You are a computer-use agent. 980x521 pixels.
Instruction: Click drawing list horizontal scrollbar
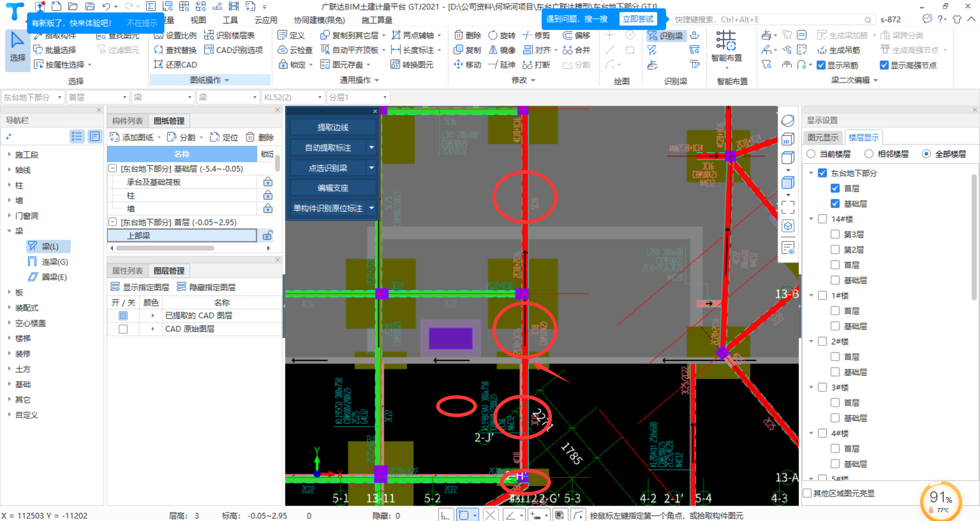tap(165, 249)
